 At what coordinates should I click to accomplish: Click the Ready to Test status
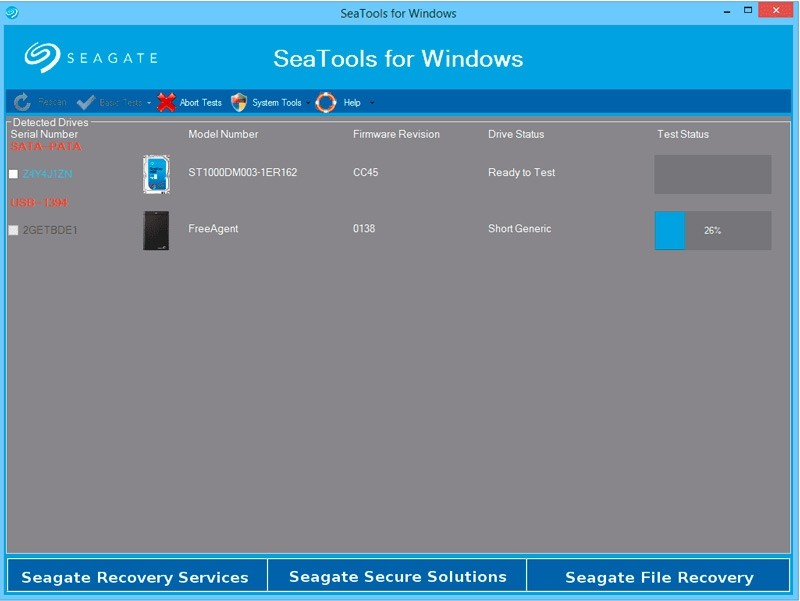tap(521, 172)
